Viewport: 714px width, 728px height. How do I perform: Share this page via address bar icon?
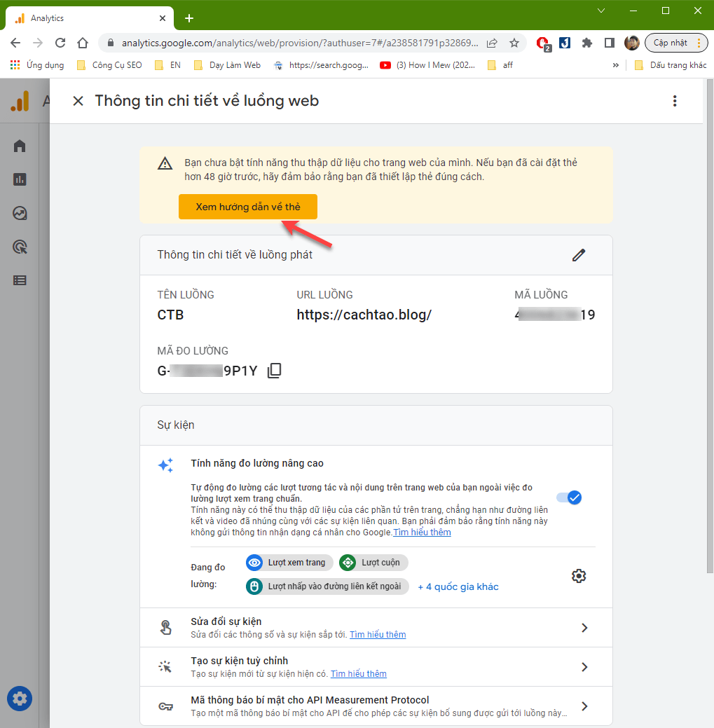pos(492,43)
